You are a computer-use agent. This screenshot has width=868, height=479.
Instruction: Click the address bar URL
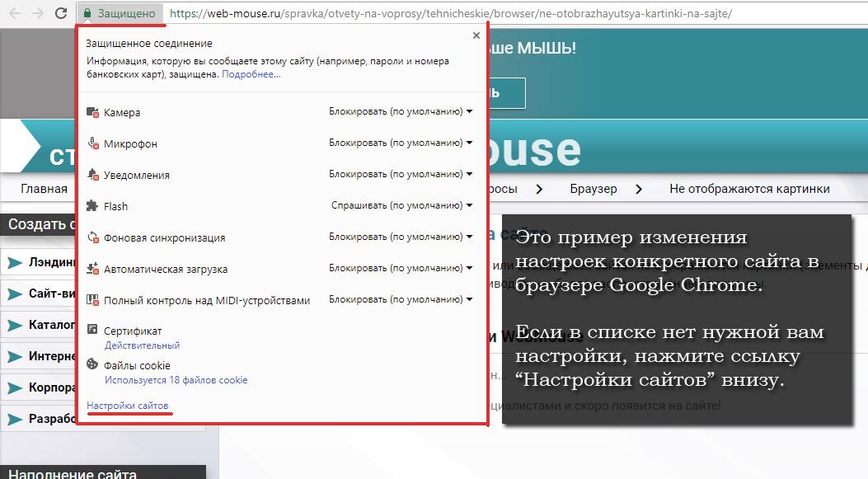pos(451,13)
